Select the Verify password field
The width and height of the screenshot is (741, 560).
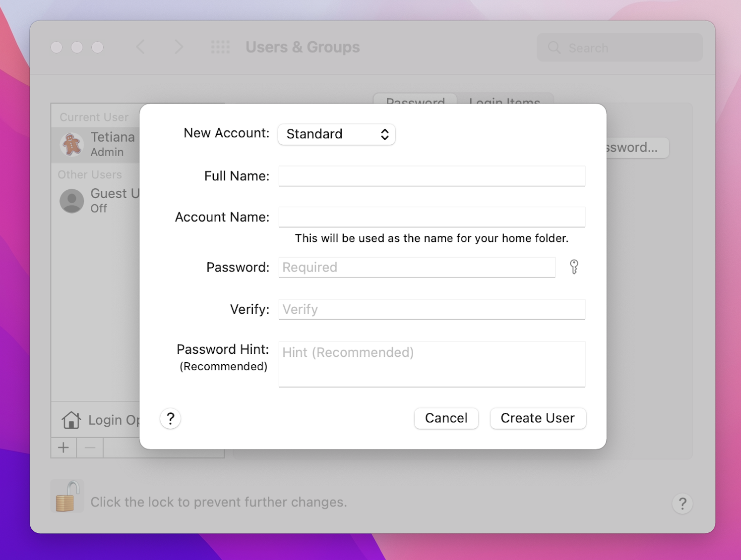(x=432, y=309)
